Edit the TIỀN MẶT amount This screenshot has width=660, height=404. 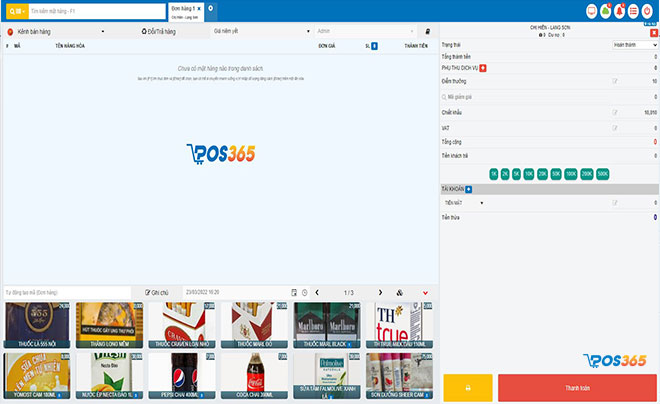point(615,203)
